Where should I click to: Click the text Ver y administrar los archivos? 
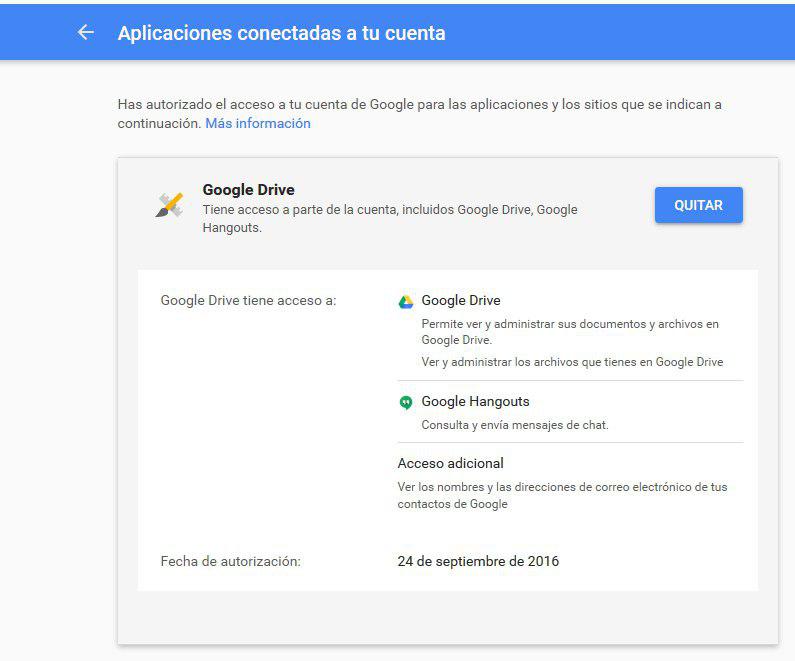coord(572,362)
